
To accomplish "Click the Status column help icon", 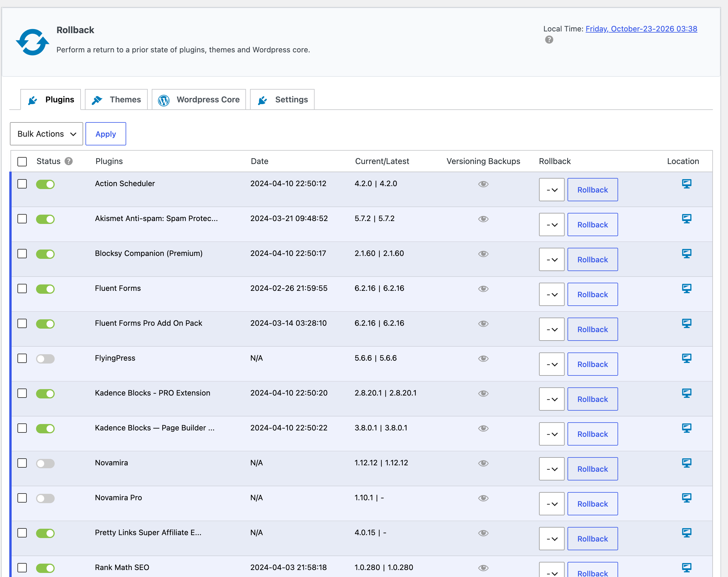I will (x=69, y=161).
